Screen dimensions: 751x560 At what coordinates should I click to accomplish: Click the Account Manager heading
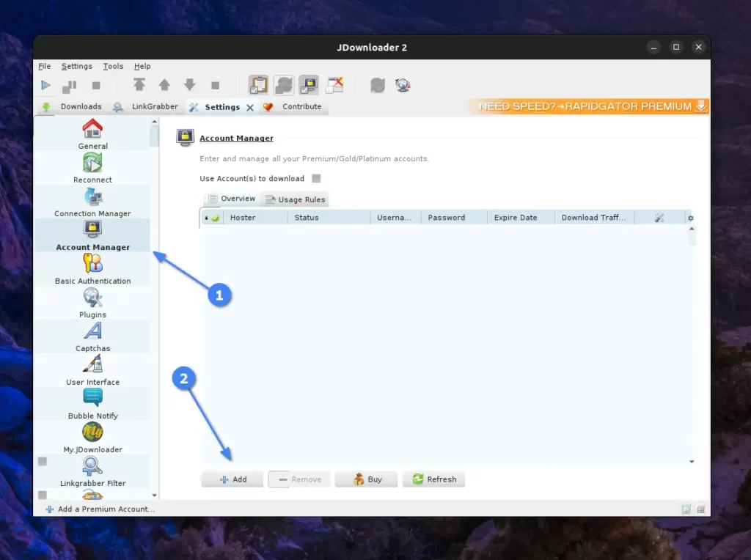click(237, 139)
